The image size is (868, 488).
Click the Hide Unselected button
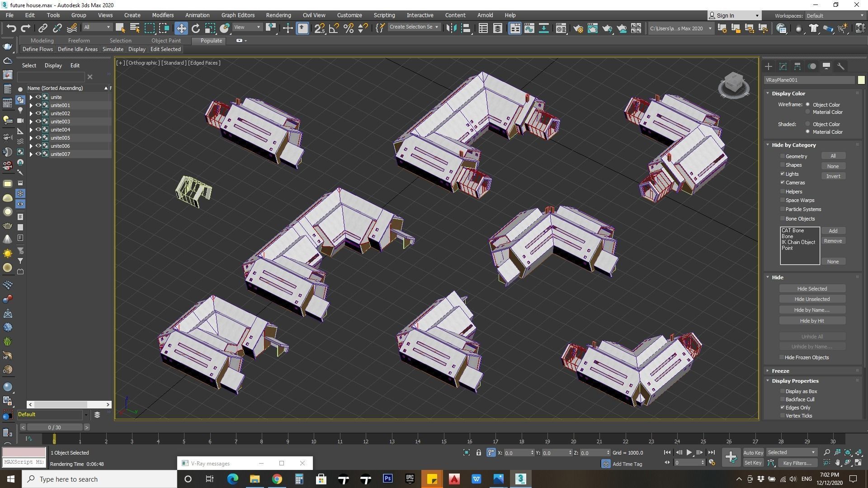pyautogui.click(x=812, y=299)
